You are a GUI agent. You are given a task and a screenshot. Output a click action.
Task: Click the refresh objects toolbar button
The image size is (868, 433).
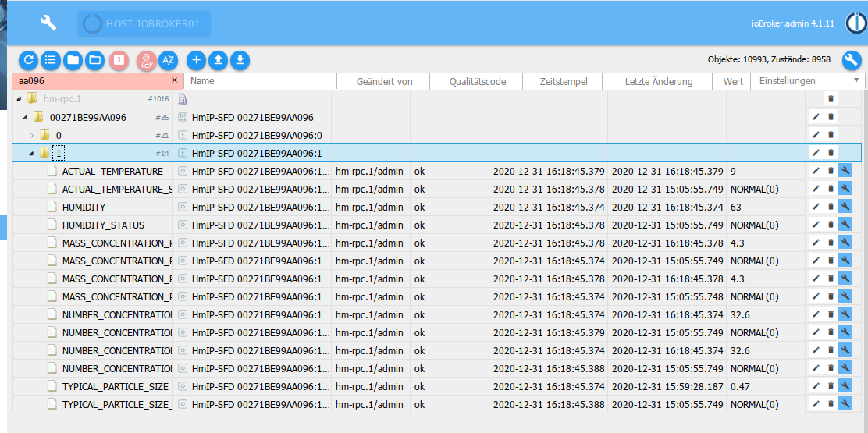29,60
